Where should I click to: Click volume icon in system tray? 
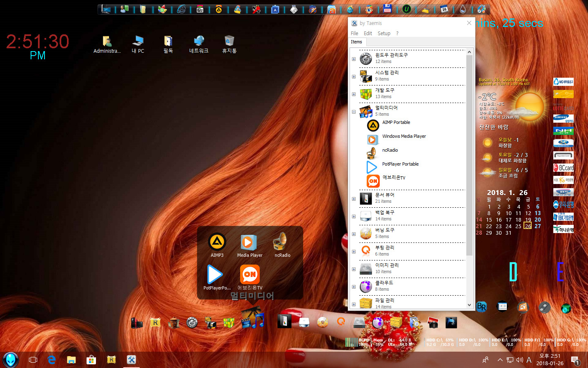[519, 360]
